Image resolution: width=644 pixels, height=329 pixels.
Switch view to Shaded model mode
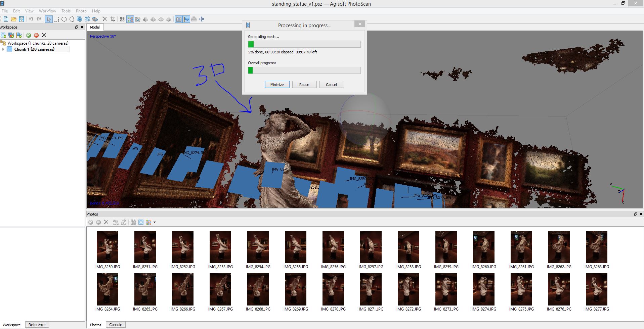pyautogui.click(x=145, y=19)
